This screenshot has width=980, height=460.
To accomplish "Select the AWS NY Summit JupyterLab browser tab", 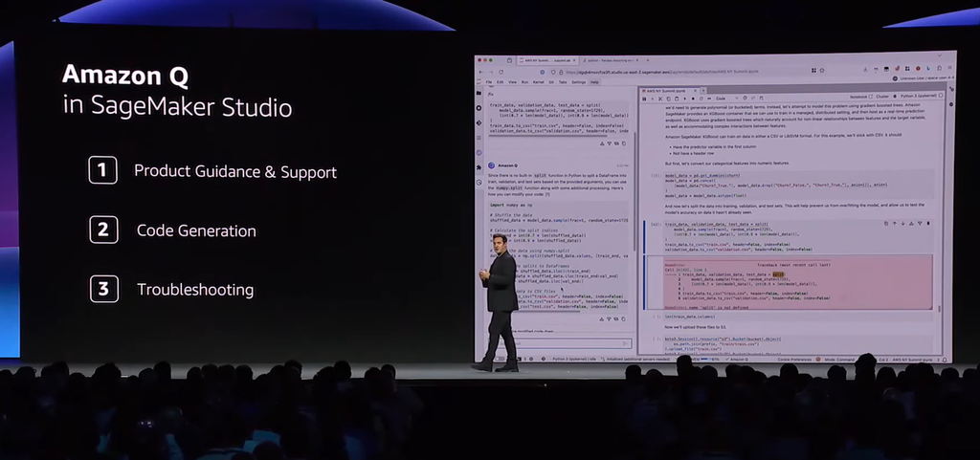I will tap(547, 60).
